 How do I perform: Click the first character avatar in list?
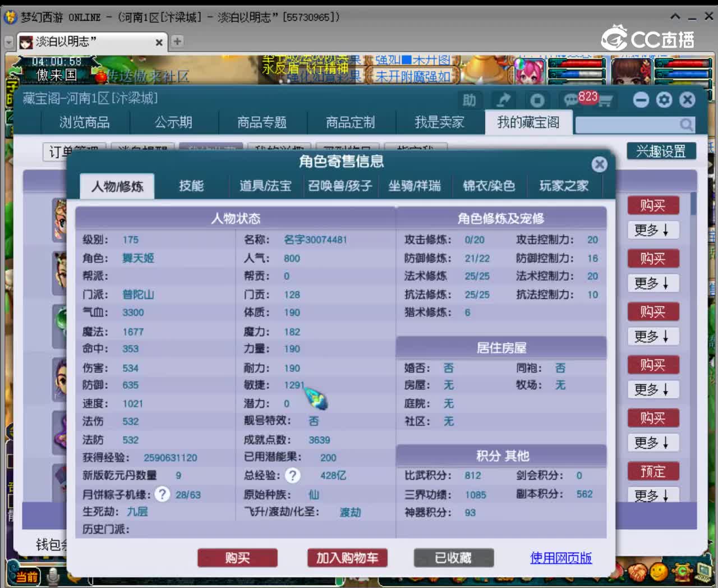coord(60,220)
